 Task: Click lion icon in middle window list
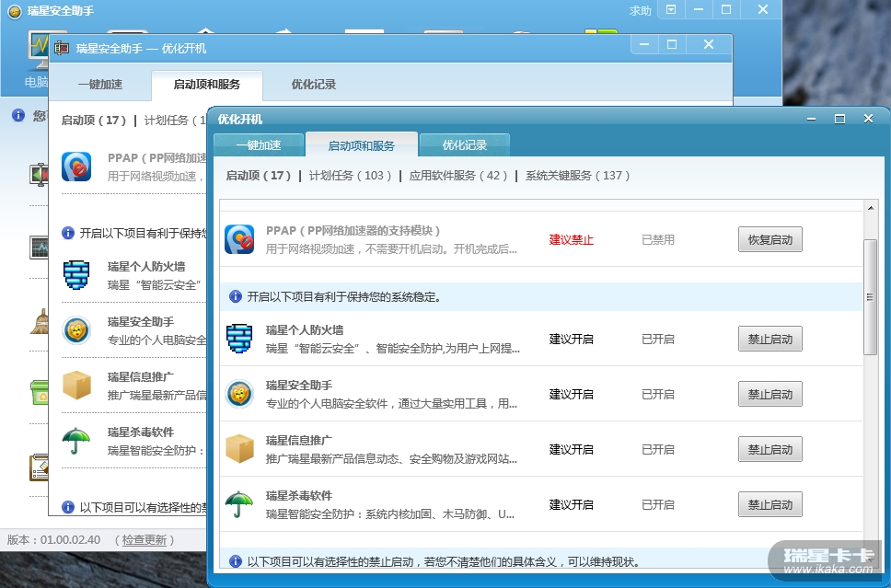click(x=76, y=330)
